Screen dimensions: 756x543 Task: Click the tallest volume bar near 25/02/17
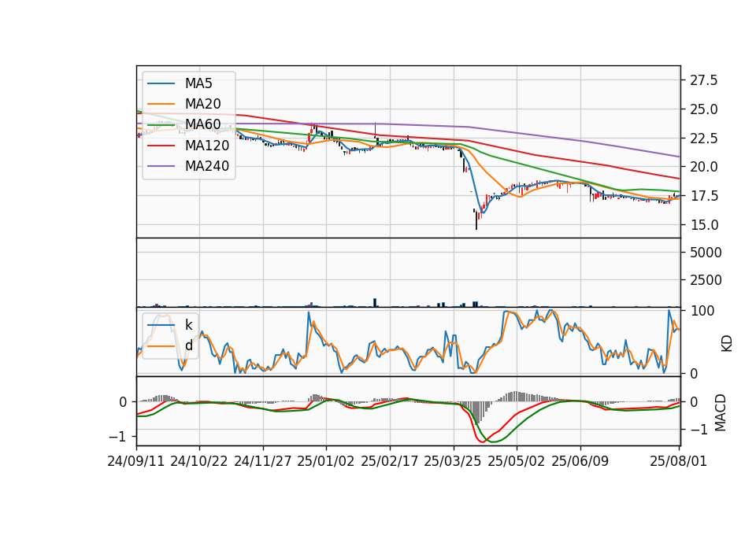(x=375, y=302)
